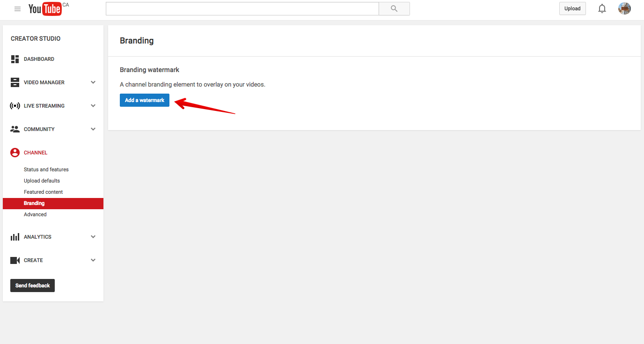Click the Live Streaming broadcast icon
Viewport: 644px width, 344px height.
point(15,106)
